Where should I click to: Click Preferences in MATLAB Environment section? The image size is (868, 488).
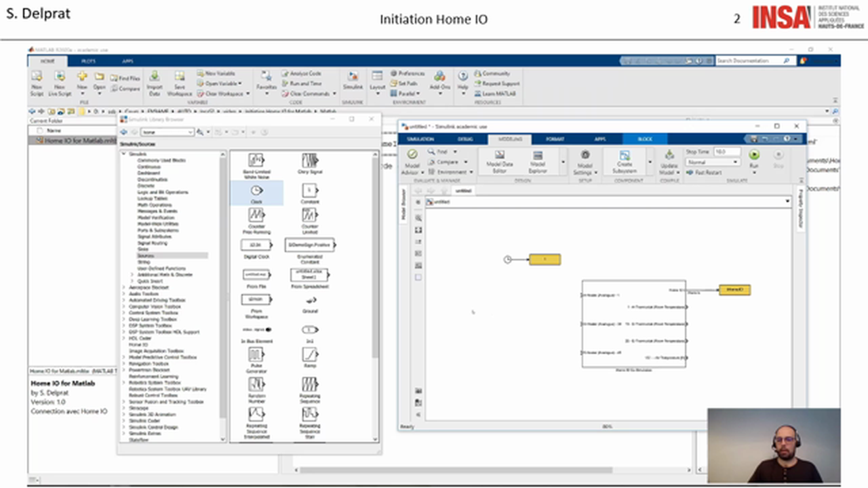[408, 73]
